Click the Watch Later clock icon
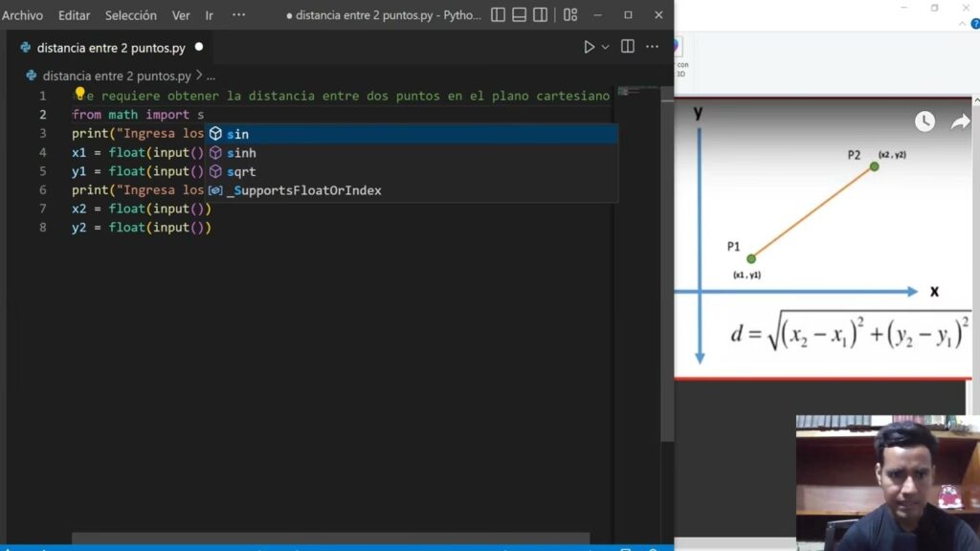 924,121
